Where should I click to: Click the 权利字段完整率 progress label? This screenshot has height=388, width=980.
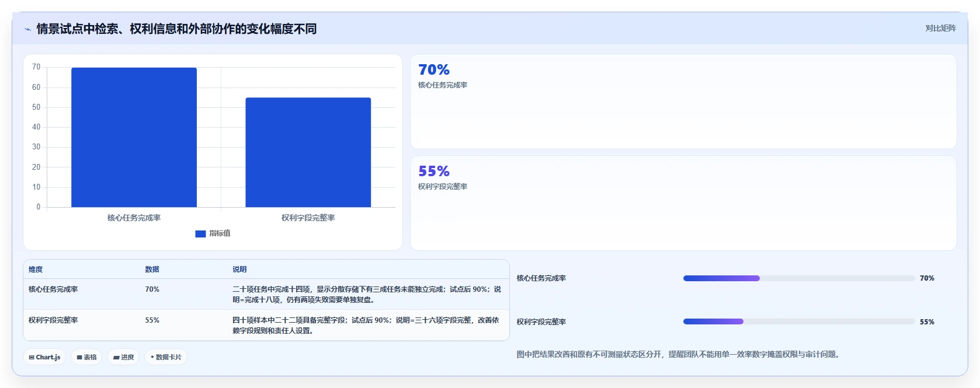point(541,322)
